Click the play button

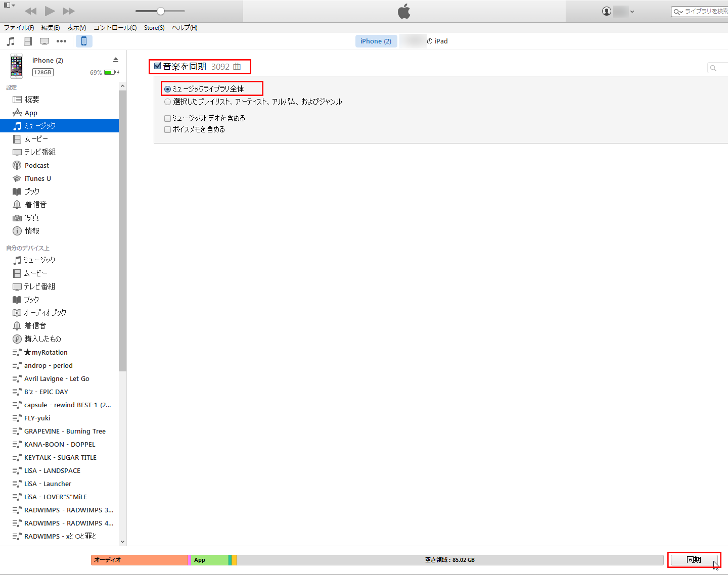pyautogui.click(x=50, y=11)
